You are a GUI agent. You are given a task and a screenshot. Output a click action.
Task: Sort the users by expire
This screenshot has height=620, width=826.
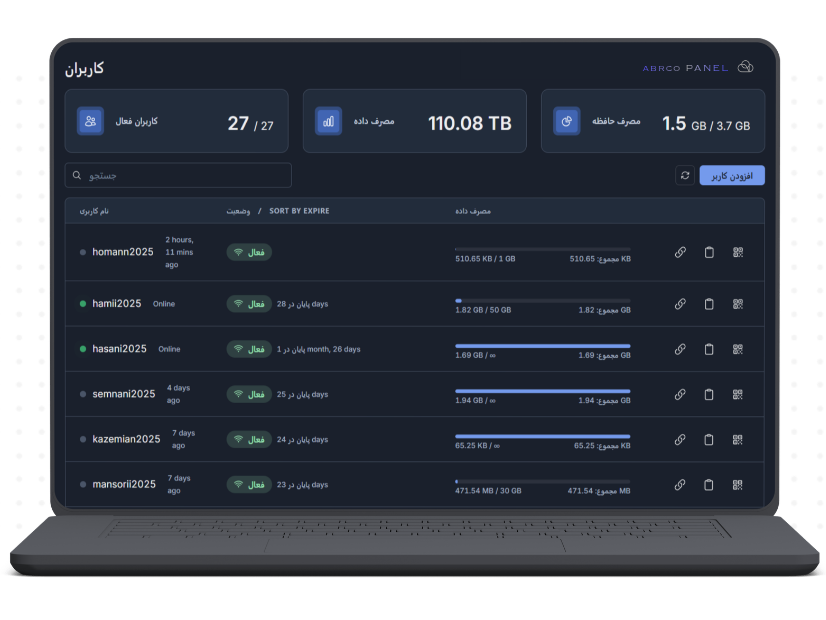[299, 211]
